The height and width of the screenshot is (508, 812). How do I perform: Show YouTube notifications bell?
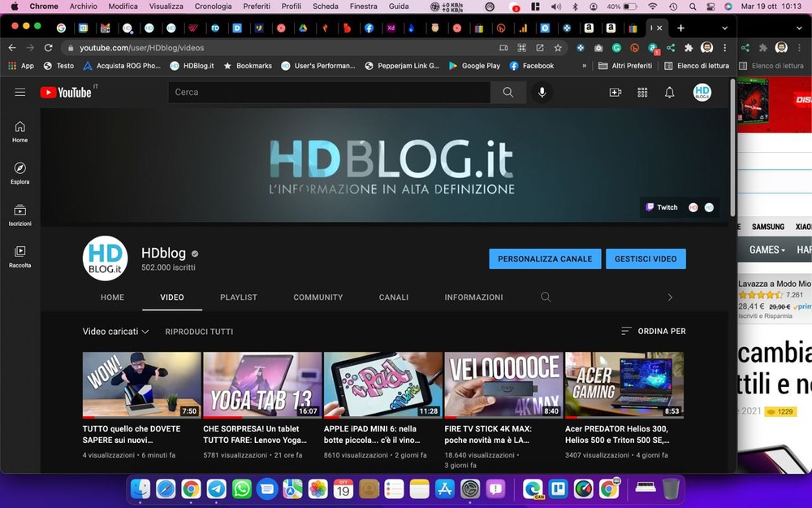(670, 93)
